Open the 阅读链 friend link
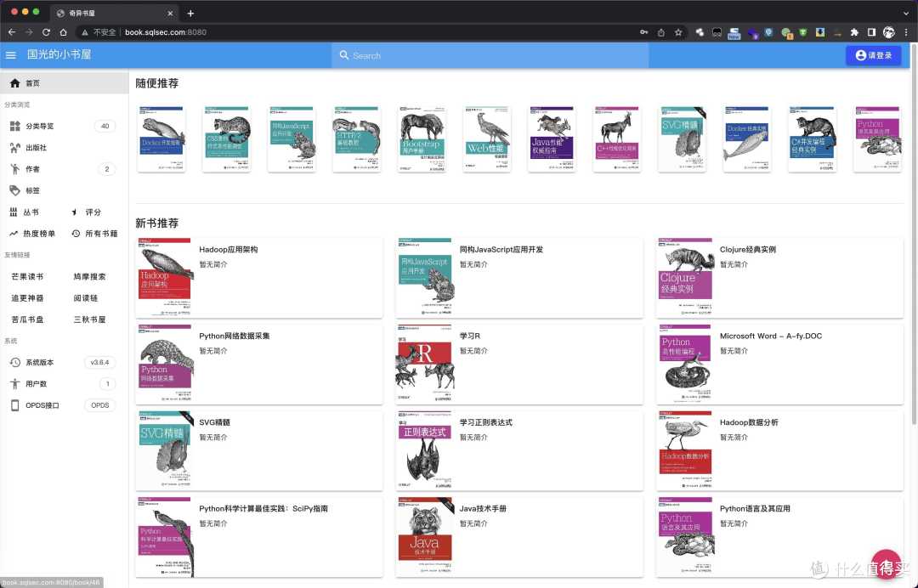This screenshot has height=588, width=918. coord(86,297)
